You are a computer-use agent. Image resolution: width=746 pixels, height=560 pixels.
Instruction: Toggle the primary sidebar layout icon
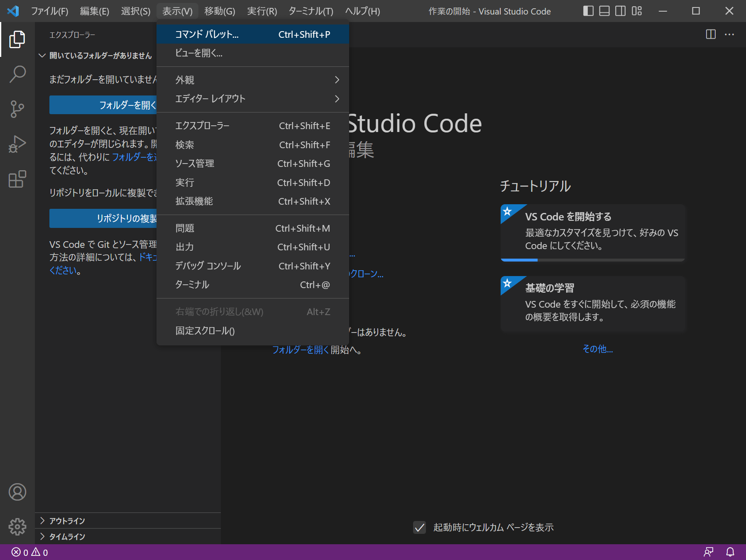click(x=588, y=11)
